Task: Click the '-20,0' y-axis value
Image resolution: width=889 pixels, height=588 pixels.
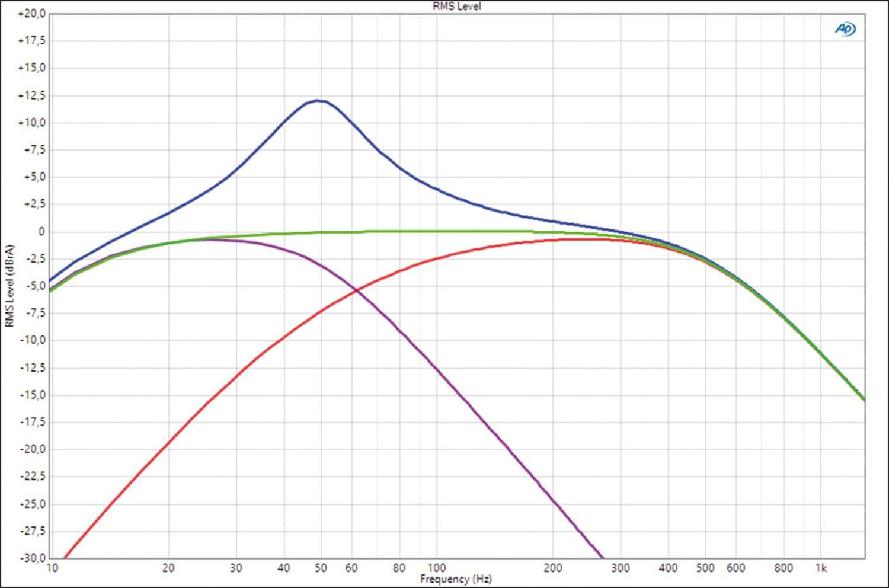Action: click(x=33, y=449)
